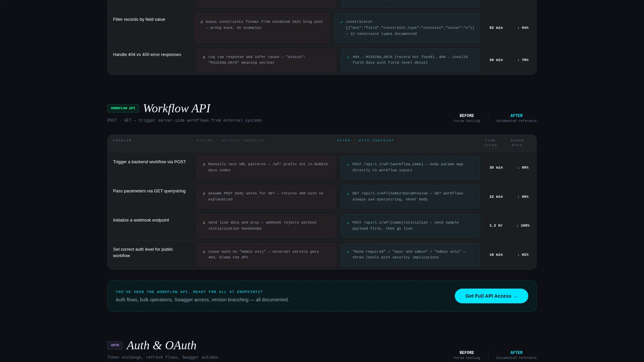Click the ERROR RATE column header

pyautogui.click(x=517, y=143)
